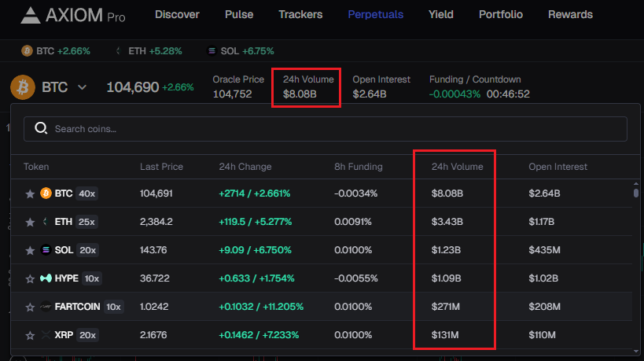This screenshot has width=644, height=361.
Task: Click the scrollbar down arrow
Action: click(x=636, y=351)
